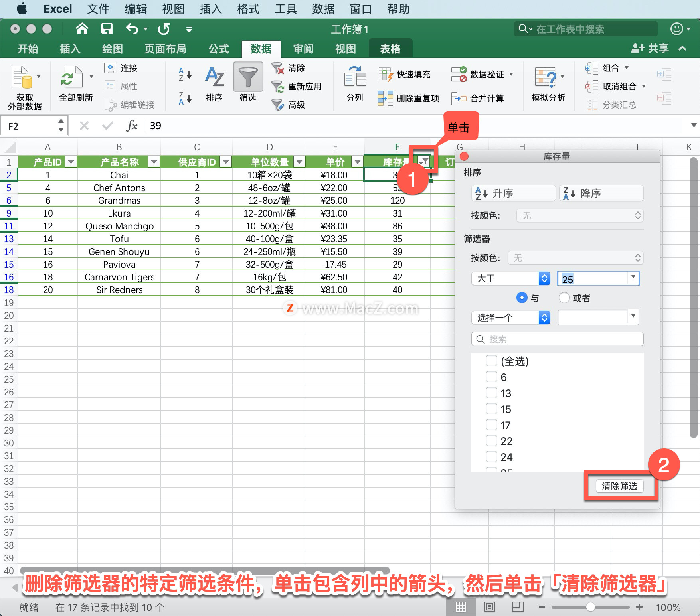Open filter 按颜色 color dropdown
Image resolution: width=700 pixels, height=616 pixels.
pyautogui.click(x=575, y=258)
